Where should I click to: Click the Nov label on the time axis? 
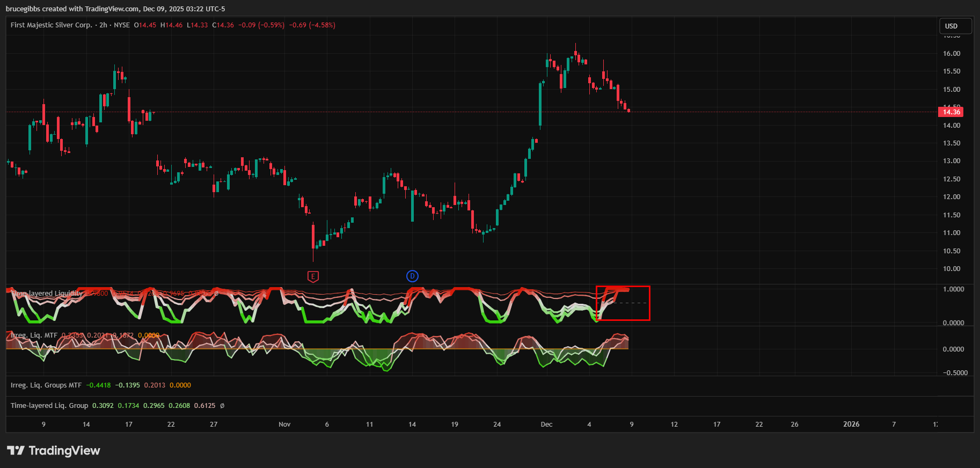284,425
